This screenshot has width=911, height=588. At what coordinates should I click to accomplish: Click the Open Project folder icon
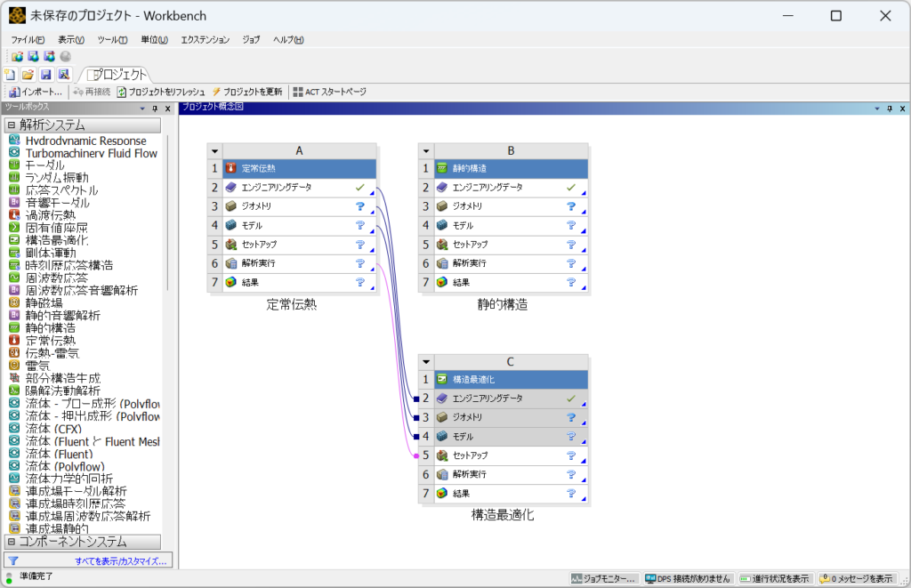point(28,75)
